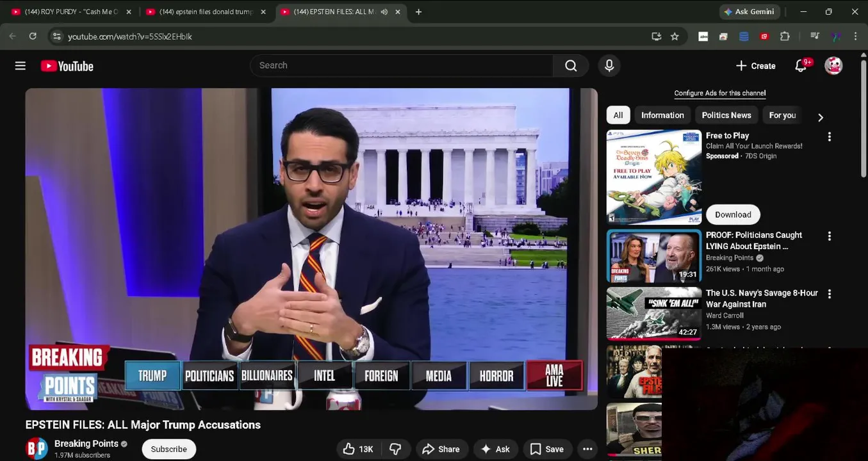868x461 pixels.
Task: Dislike the video with thumbs-down
Action: 395,449
